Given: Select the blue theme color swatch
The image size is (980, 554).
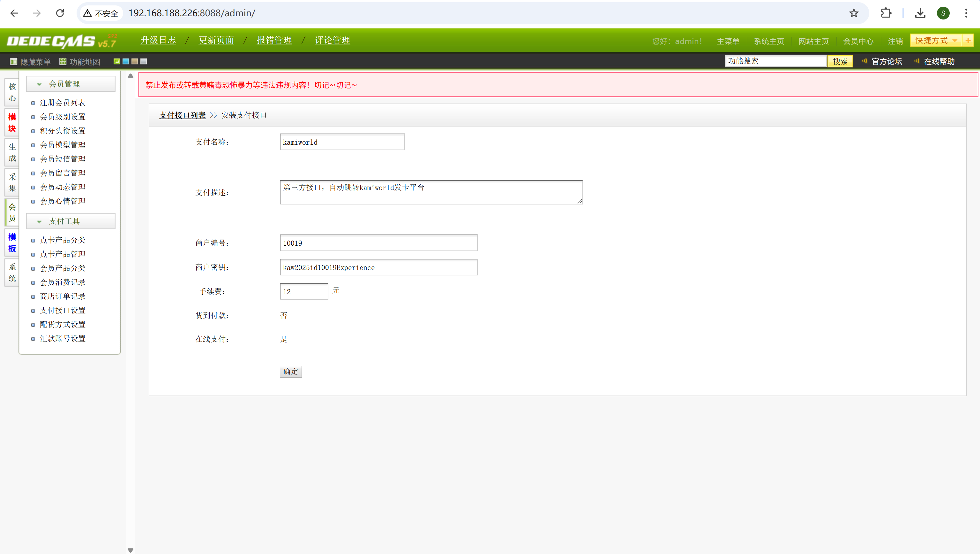Looking at the screenshot, I should (x=126, y=61).
